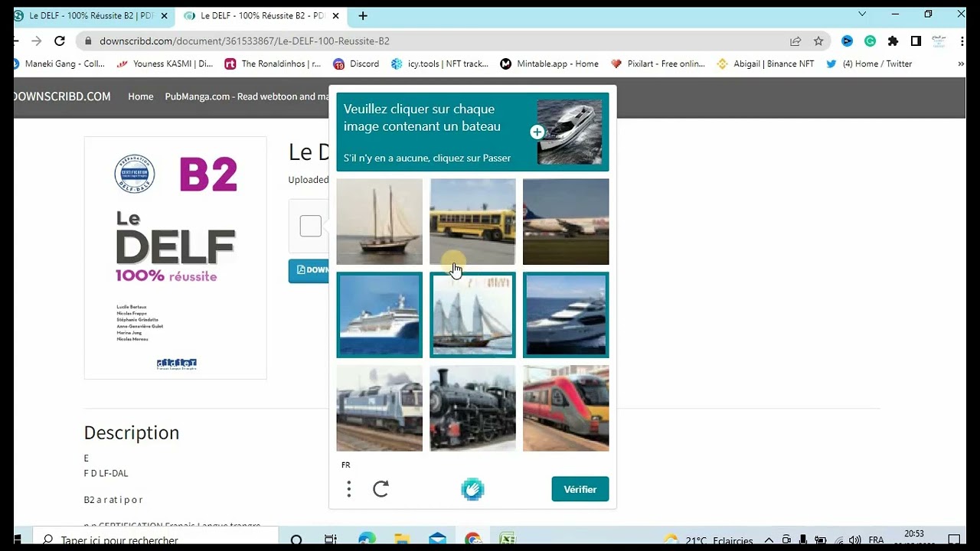The image size is (980, 551).
Task: Launch Microsoft Edge from the taskbar
Action: (367, 540)
